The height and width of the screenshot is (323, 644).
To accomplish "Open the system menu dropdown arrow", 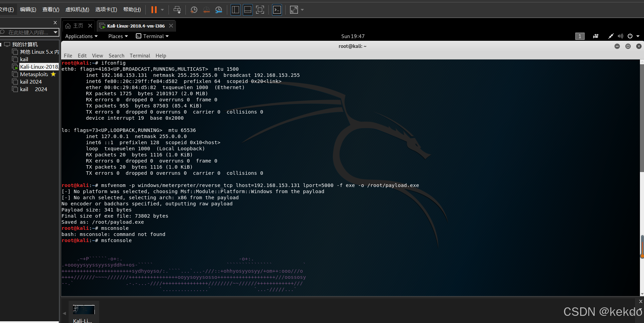I will pyautogui.click(x=638, y=36).
